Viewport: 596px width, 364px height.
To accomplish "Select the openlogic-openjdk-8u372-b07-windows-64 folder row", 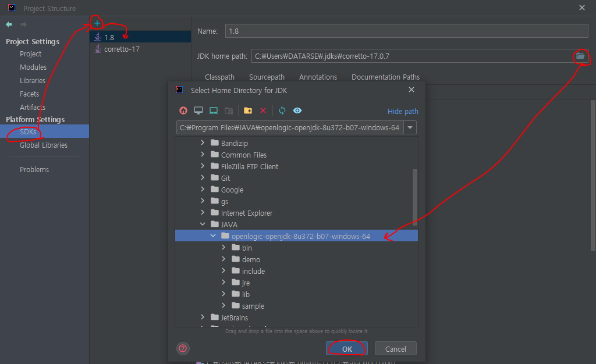I will (296, 236).
